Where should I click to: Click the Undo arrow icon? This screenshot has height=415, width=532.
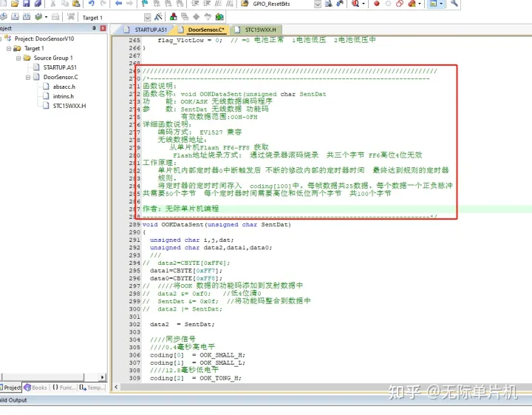(x=92, y=4)
